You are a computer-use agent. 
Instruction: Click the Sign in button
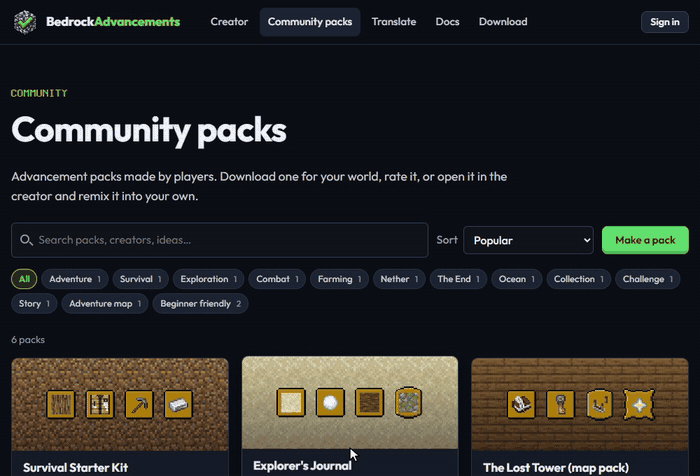click(665, 22)
